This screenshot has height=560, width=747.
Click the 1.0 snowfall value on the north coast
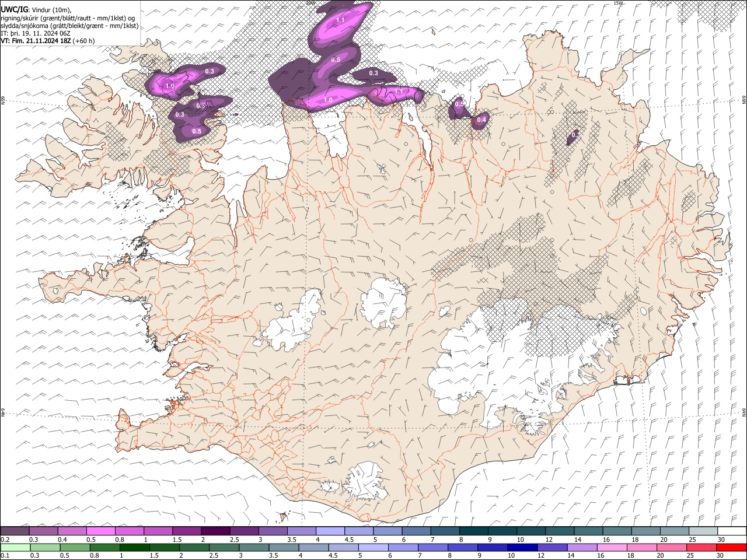[x=328, y=100]
